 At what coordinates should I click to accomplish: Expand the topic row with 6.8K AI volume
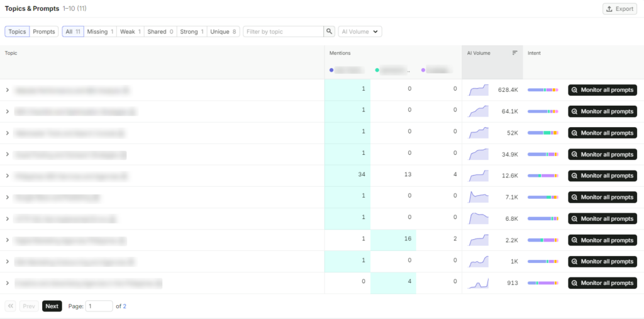tap(8, 219)
